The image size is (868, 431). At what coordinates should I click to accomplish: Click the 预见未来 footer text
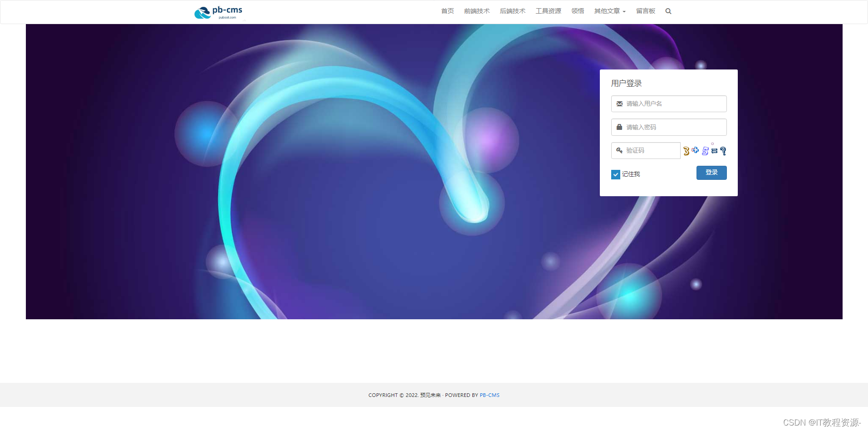point(430,395)
